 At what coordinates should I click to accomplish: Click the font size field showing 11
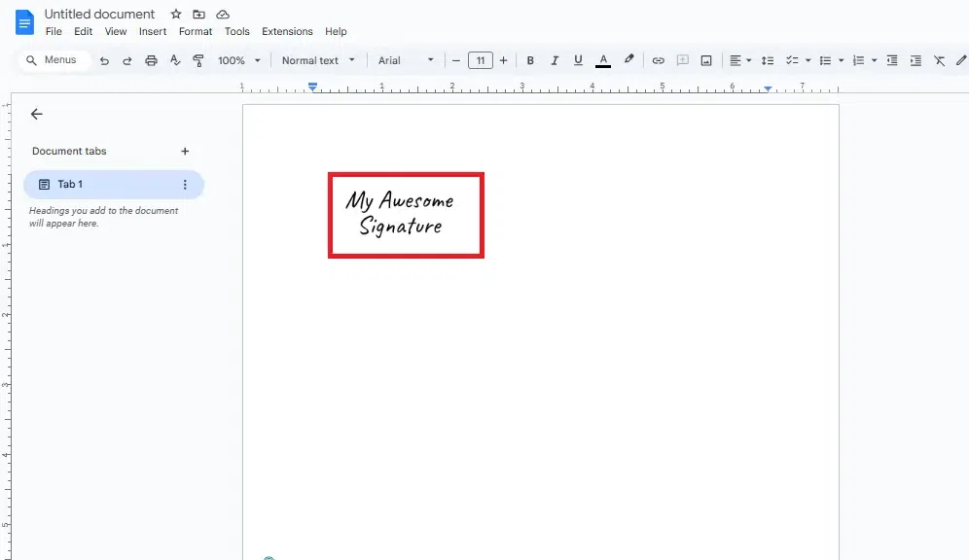coord(481,60)
